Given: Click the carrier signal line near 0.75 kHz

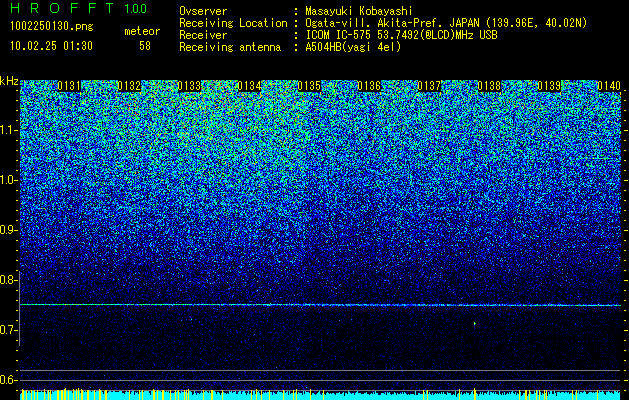Looking at the screenshot, I should [x=320, y=305].
